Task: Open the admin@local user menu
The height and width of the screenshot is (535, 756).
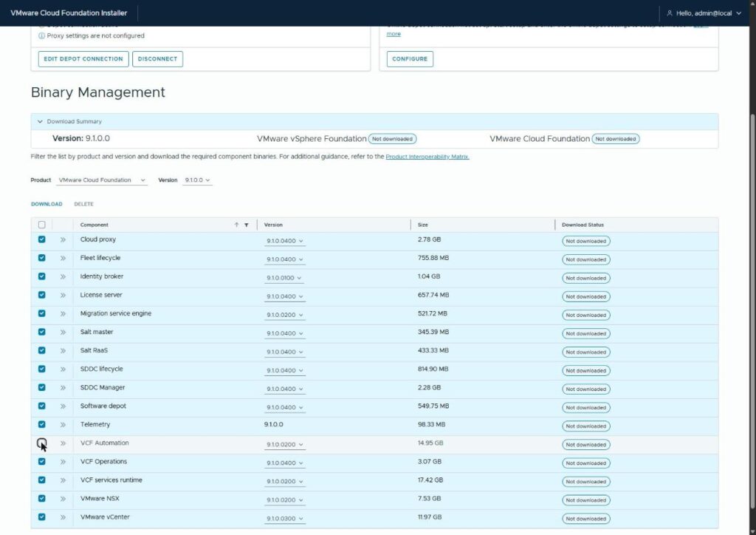Action: click(704, 13)
